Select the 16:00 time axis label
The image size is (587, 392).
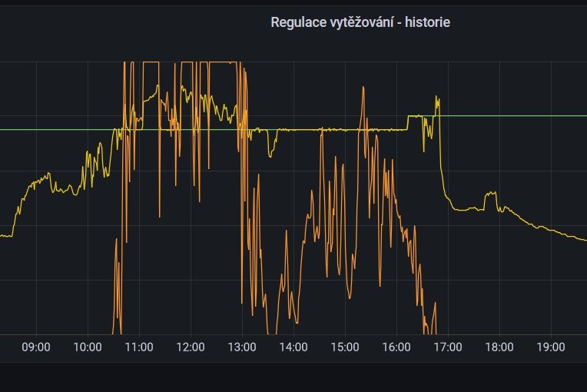coord(396,347)
